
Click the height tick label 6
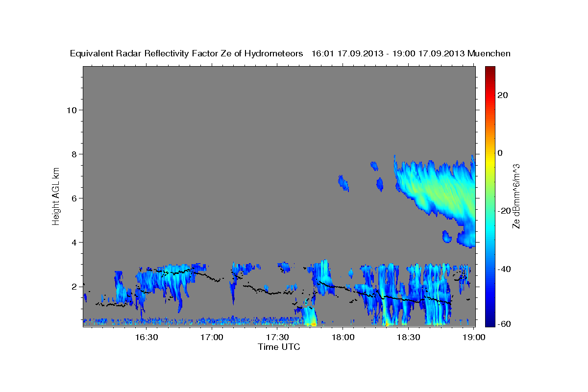pos(74,198)
